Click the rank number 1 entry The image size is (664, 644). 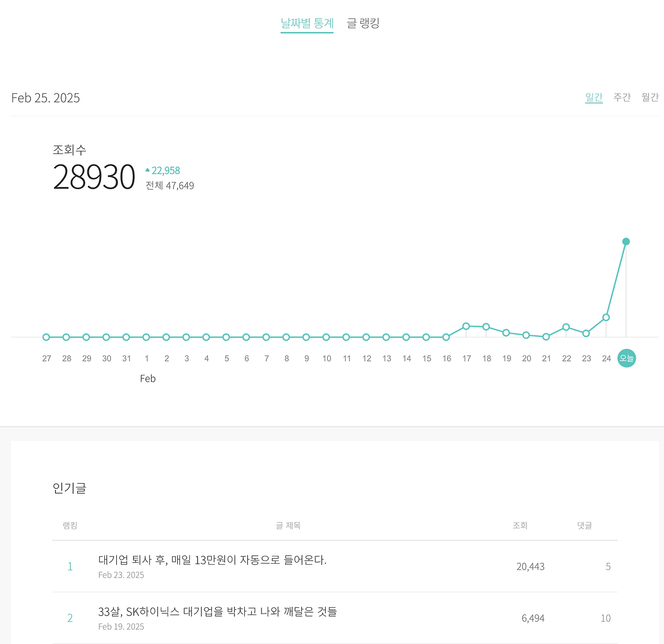[x=70, y=566]
